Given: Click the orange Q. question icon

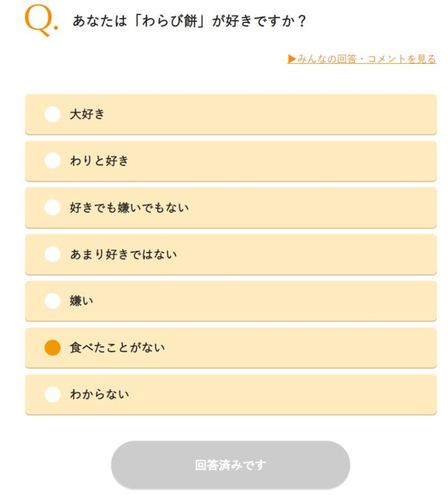Looking at the screenshot, I should pyautogui.click(x=41, y=21).
